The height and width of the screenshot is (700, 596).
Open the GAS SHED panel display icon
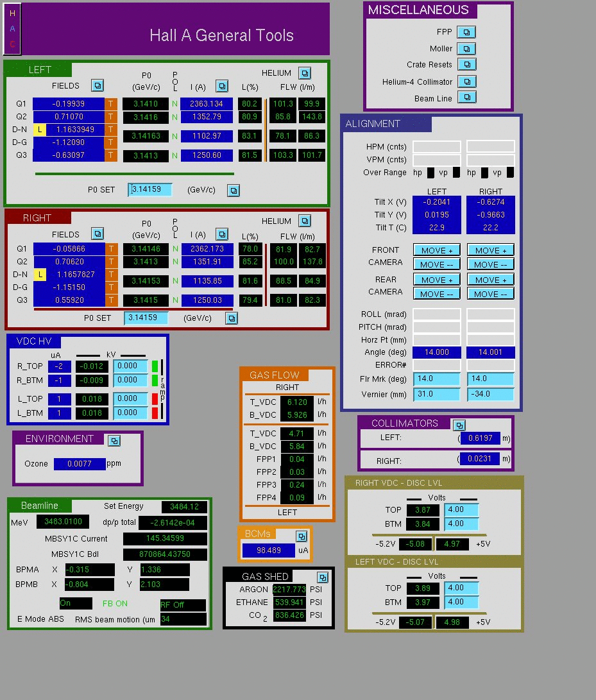pyautogui.click(x=322, y=577)
